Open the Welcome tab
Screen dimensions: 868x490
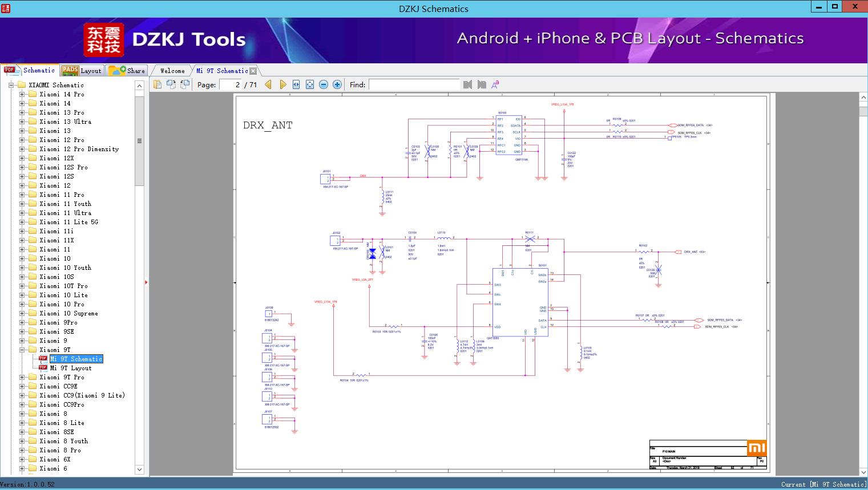[171, 70]
